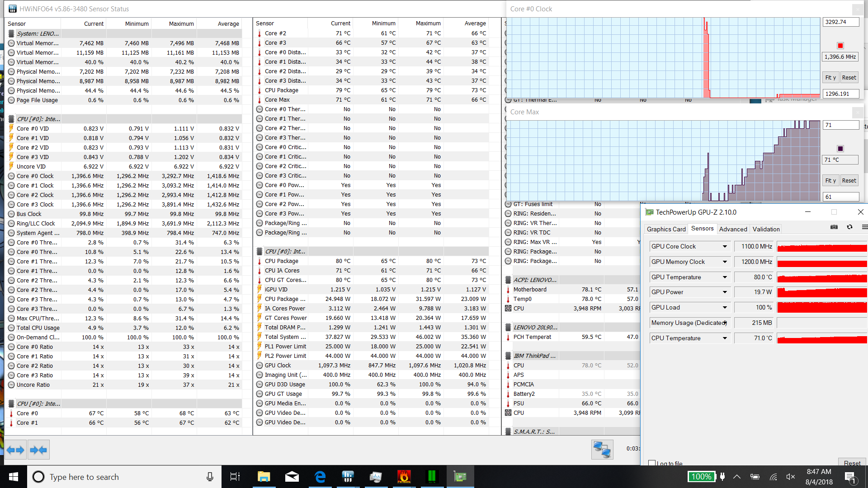Click the thermometer icon beside PCH Temperat row
The height and width of the screenshot is (488, 868).
click(508, 337)
